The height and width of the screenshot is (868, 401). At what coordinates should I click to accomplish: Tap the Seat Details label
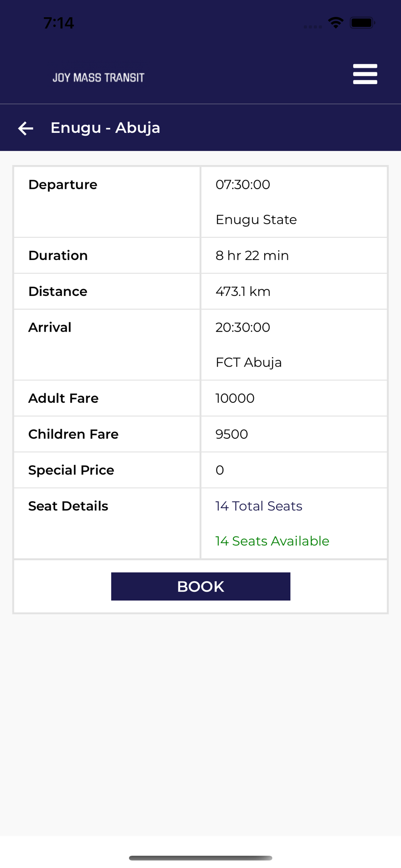(68, 506)
